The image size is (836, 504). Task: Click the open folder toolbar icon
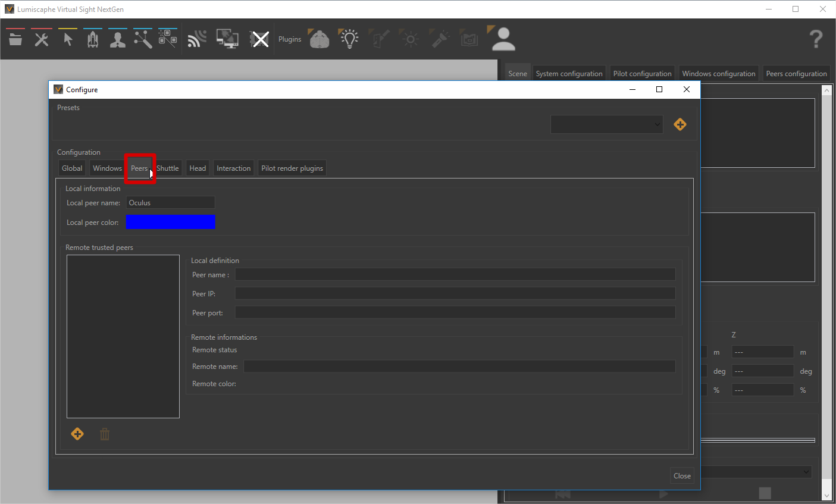click(x=15, y=39)
